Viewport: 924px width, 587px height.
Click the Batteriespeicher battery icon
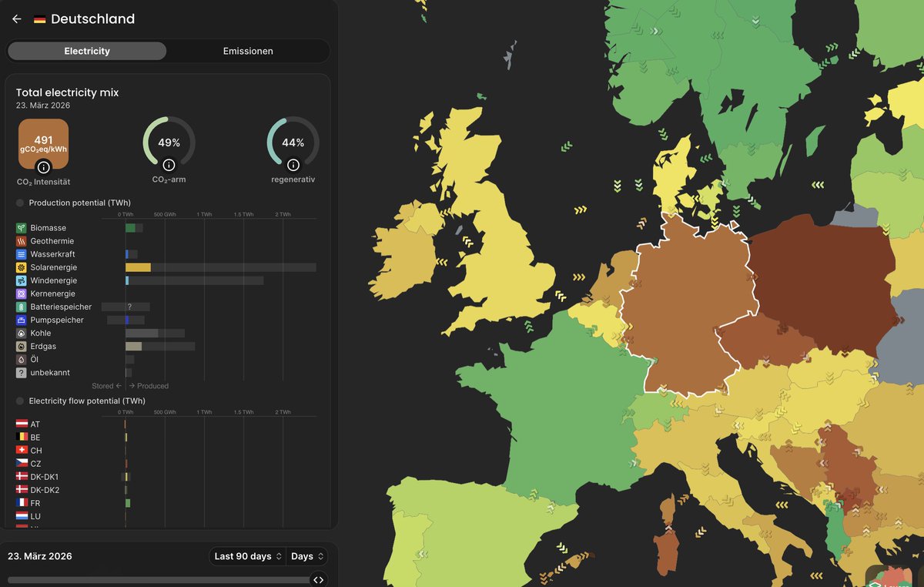pos(22,307)
